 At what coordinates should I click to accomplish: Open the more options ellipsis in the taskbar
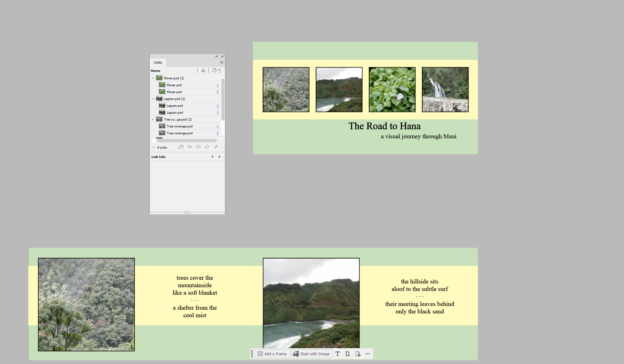[x=368, y=354]
